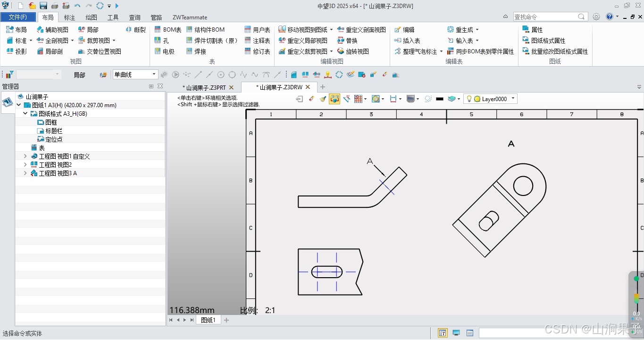Image resolution: width=644 pixels, height=340 pixels.
Task: Click the 用户表 user table tool
Action: (258, 29)
